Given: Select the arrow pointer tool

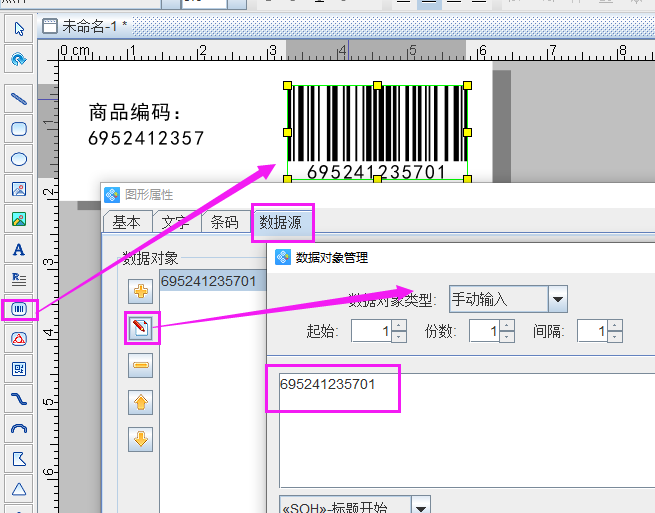Looking at the screenshot, I should pos(19,28).
